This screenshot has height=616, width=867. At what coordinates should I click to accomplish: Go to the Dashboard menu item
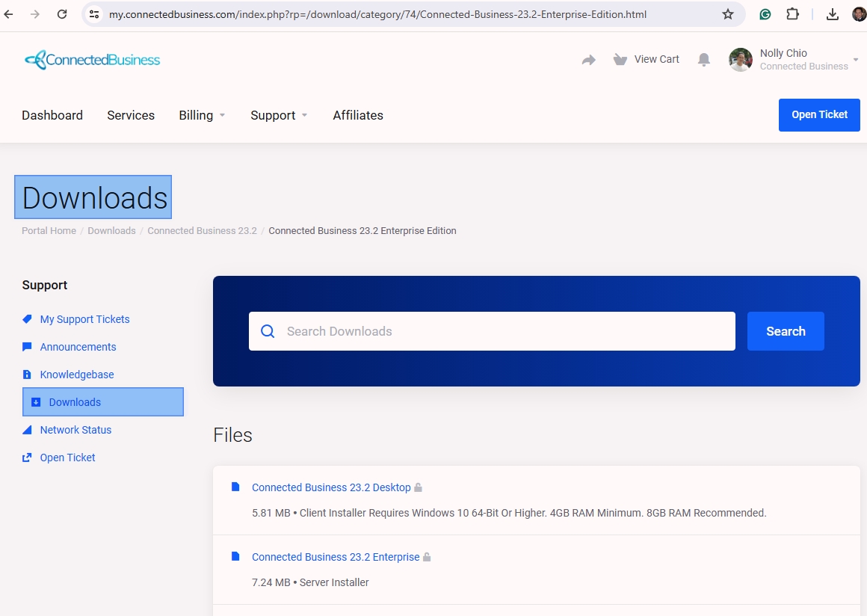click(52, 115)
